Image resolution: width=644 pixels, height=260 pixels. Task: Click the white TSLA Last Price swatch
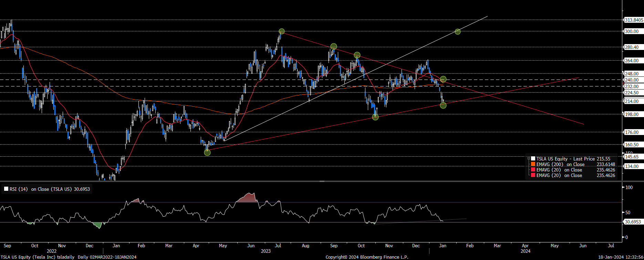[533, 159]
